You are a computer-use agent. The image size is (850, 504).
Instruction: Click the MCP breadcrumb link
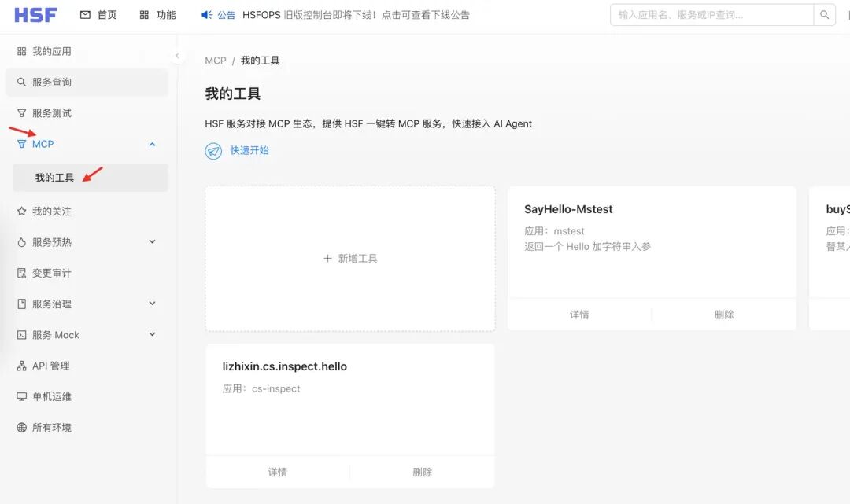point(215,60)
